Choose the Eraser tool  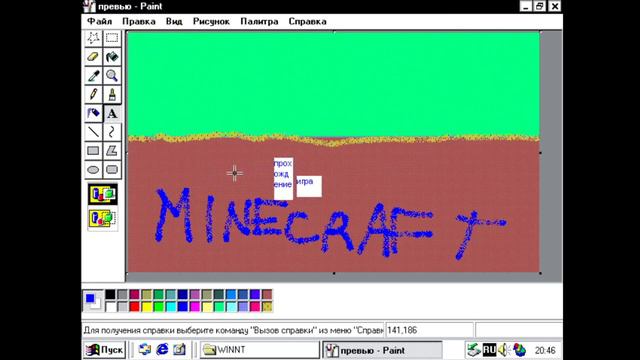click(x=93, y=57)
